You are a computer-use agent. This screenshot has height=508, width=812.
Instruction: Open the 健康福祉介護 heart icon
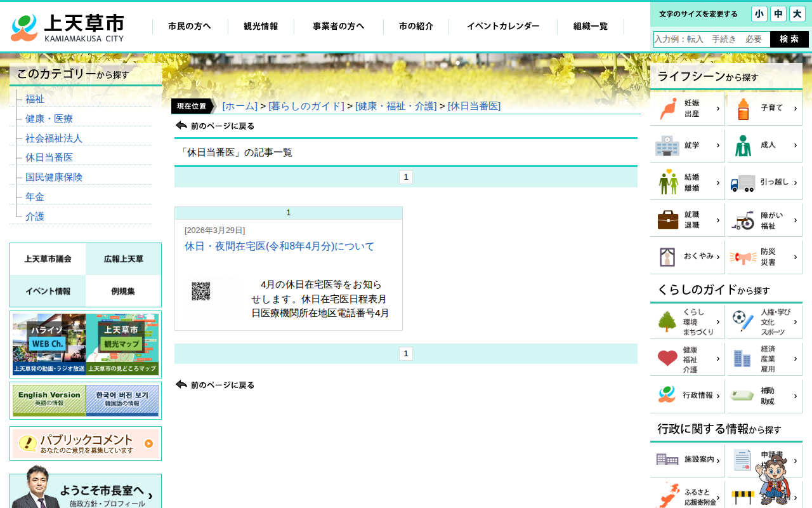click(x=688, y=359)
